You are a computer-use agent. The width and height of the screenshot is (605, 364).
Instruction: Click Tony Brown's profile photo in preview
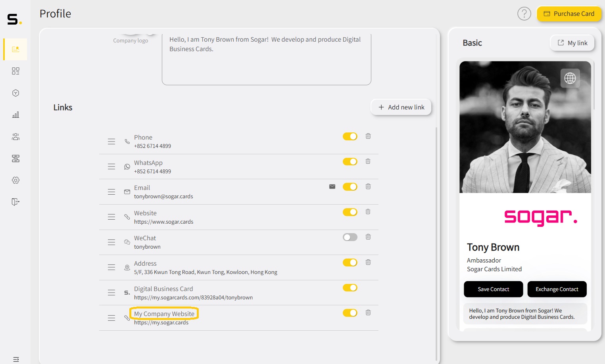pos(525,127)
